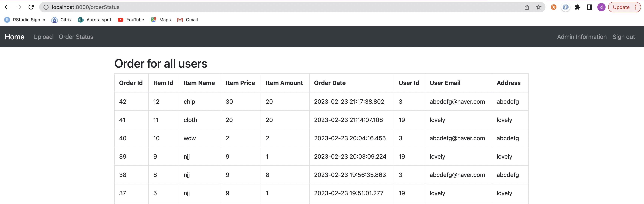Click date 2023-02-23 21:14:07.108

coord(348,120)
